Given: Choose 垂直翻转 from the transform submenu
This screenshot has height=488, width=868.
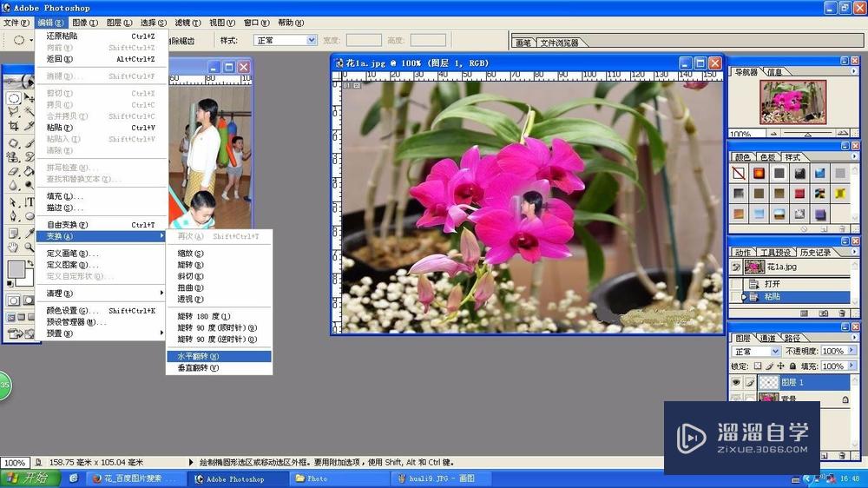Looking at the screenshot, I should click(x=220, y=368).
